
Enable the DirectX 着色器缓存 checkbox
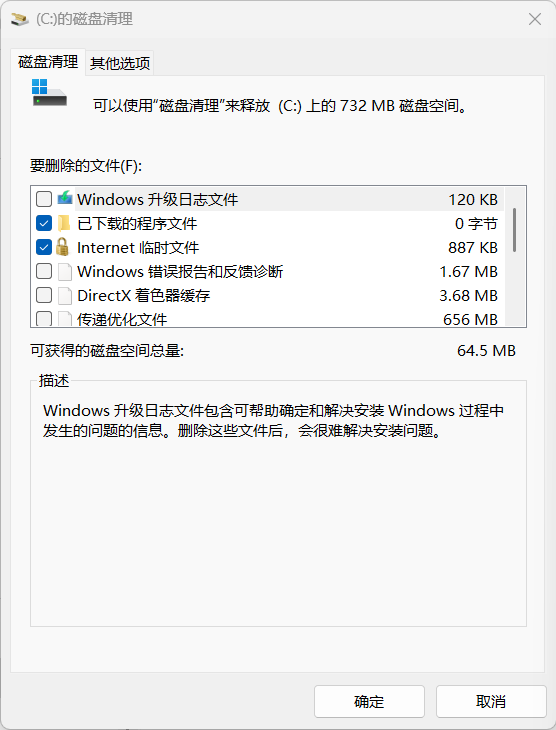click(x=44, y=295)
